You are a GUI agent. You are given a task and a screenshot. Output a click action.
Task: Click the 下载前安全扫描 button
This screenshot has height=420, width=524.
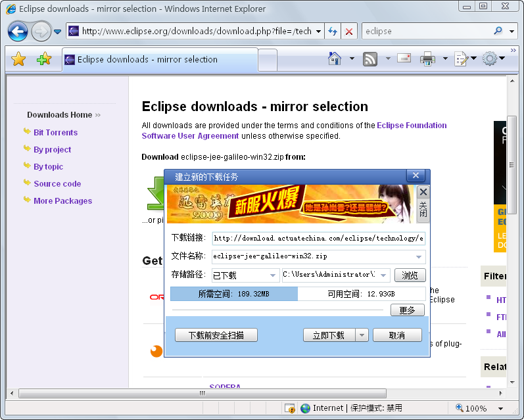click(x=216, y=335)
